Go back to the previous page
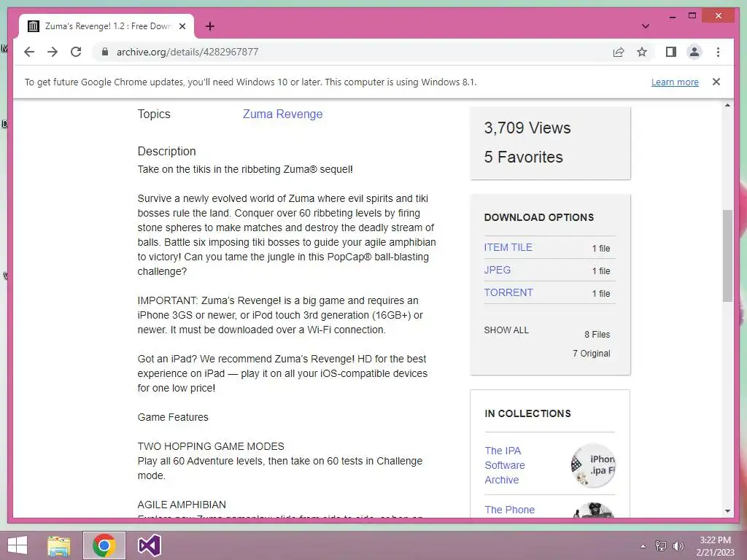The height and width of the screenshot is (560, 747). (x=29, y=52)
